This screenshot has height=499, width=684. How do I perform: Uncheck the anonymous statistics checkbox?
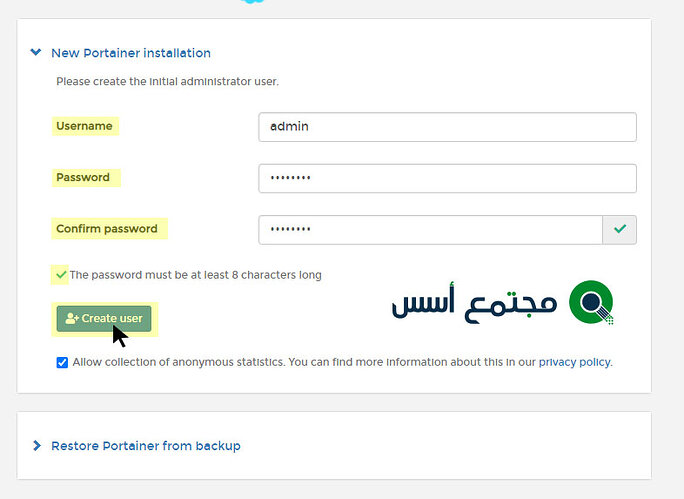tap(63, 362)
